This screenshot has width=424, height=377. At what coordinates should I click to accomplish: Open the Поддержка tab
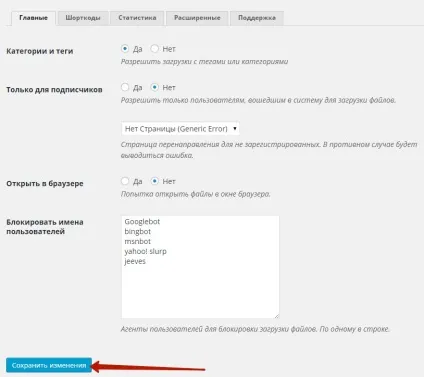tap(257, 18)
